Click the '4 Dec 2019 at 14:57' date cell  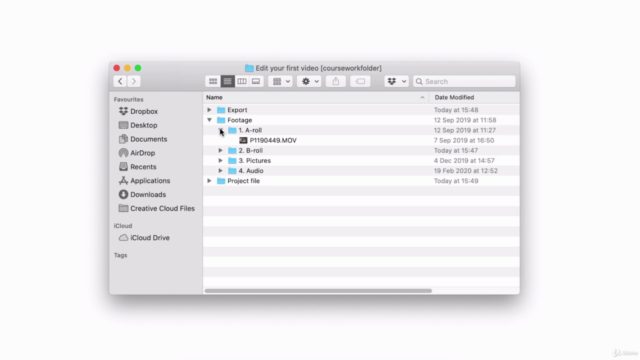coord(464,160)
